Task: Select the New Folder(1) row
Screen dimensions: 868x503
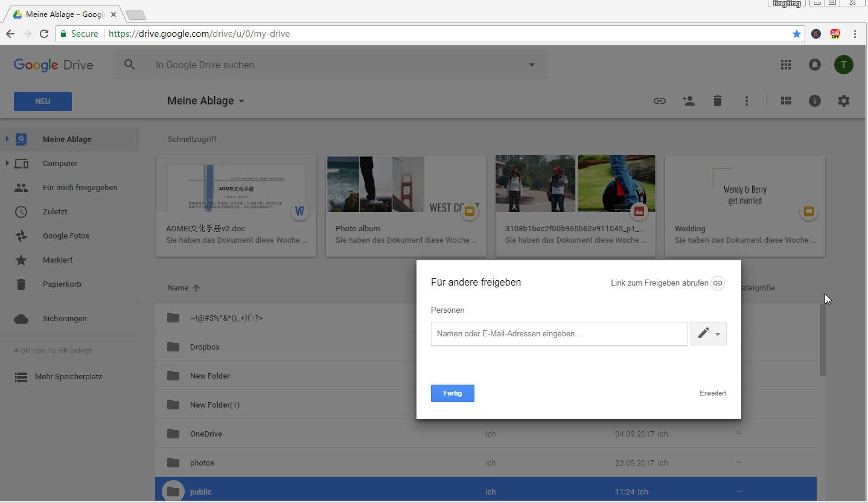Action: [x=486, y=405]
